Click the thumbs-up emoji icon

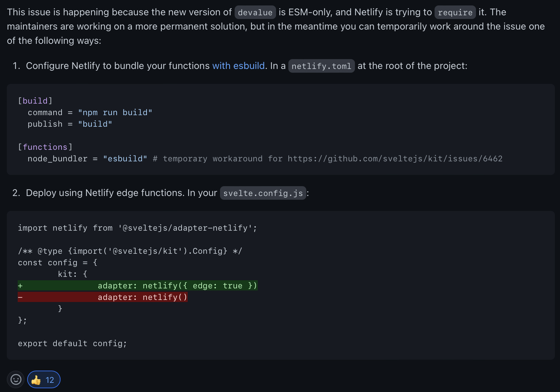pyautogui.click(x=36, y=380)
